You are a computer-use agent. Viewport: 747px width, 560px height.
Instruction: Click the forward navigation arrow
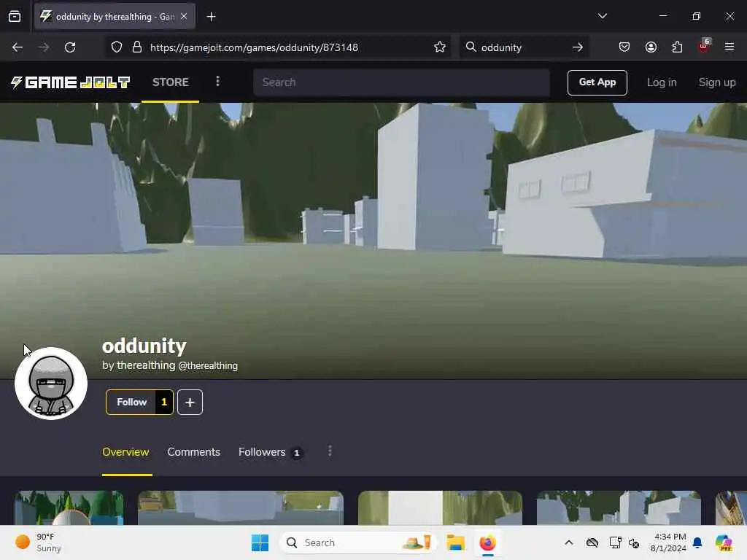[43, 47]
